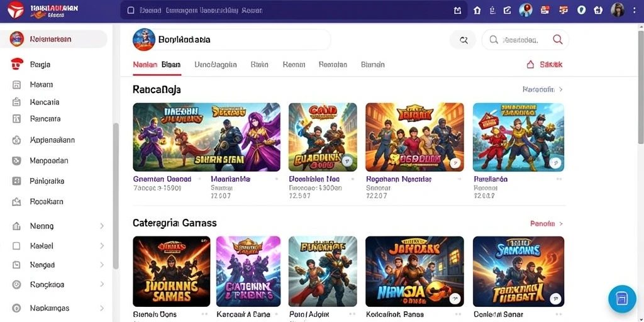This screenshot has height=322, width=644.
Task: Expand the Nenng sidebar item chevron
Action: click(102, 226)
